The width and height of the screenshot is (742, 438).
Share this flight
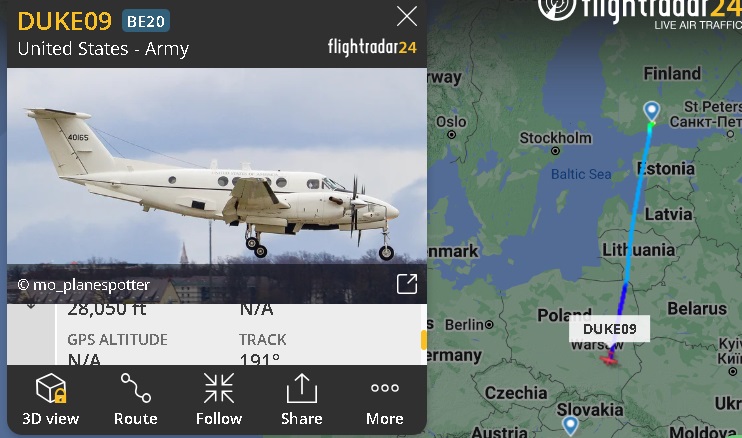pos(301,400)
